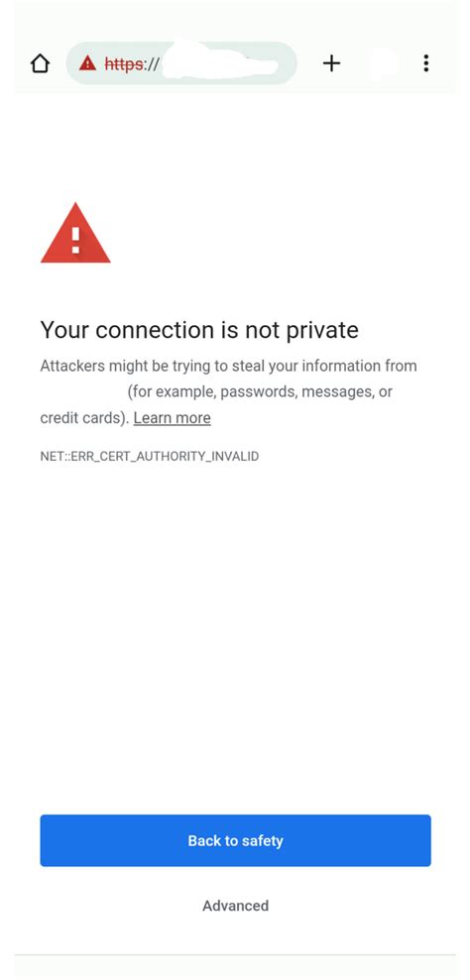This screenshot has height=980, width=470.
Task: Click the divider line below Advanced
Action: [x=235, y=954]
